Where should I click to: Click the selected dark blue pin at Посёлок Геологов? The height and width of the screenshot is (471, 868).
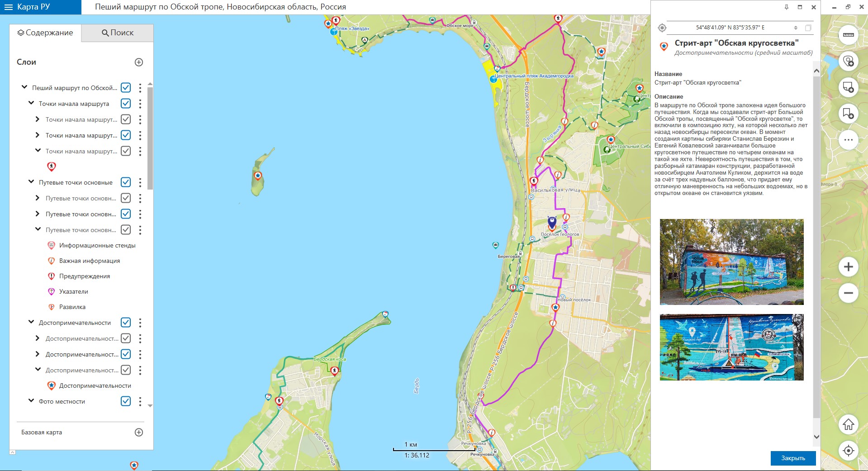click(x=552, y=223)
